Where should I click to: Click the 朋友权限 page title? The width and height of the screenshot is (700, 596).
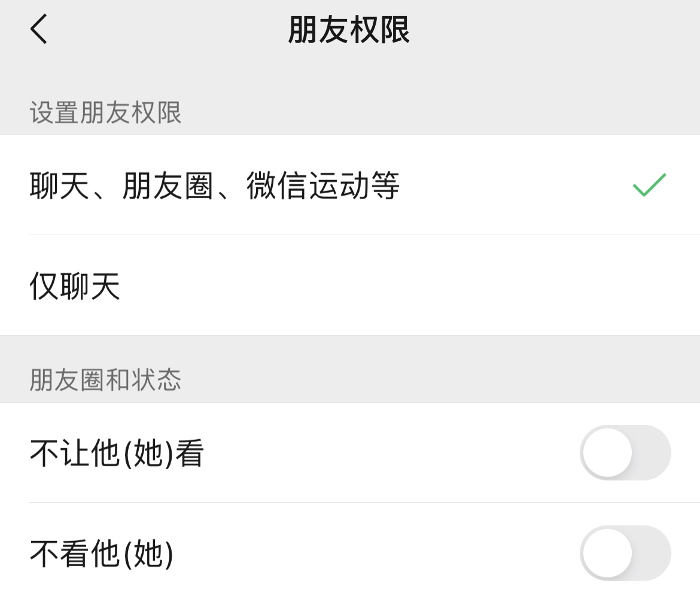pos(349,30)
